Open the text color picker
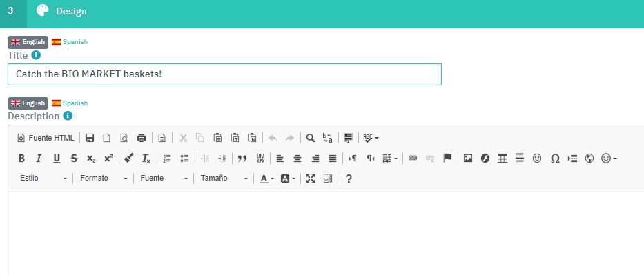The height and width of the screenshot is (275, 644). click(266, 179)
